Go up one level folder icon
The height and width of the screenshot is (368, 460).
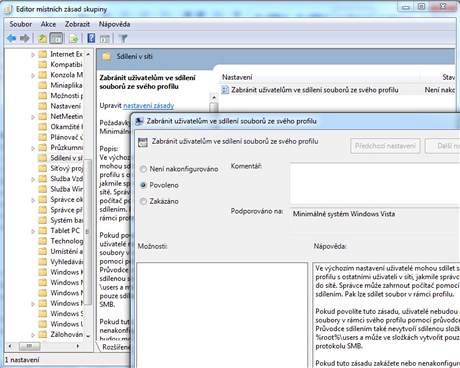click(42, 39)
